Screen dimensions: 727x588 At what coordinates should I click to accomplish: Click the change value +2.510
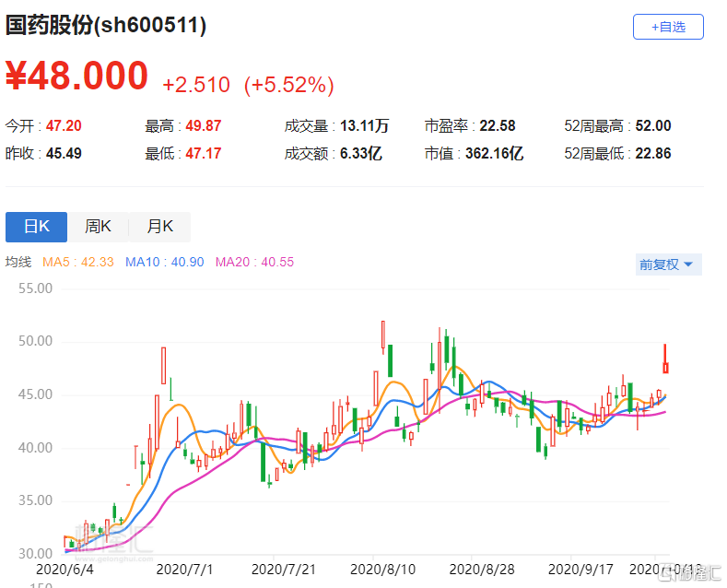point(196,85)
